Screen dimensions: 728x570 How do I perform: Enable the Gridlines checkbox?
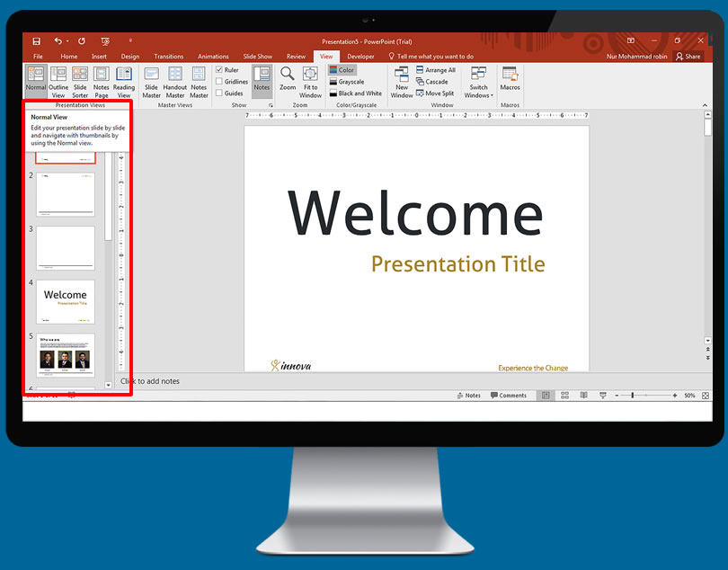tap(219, 82)
